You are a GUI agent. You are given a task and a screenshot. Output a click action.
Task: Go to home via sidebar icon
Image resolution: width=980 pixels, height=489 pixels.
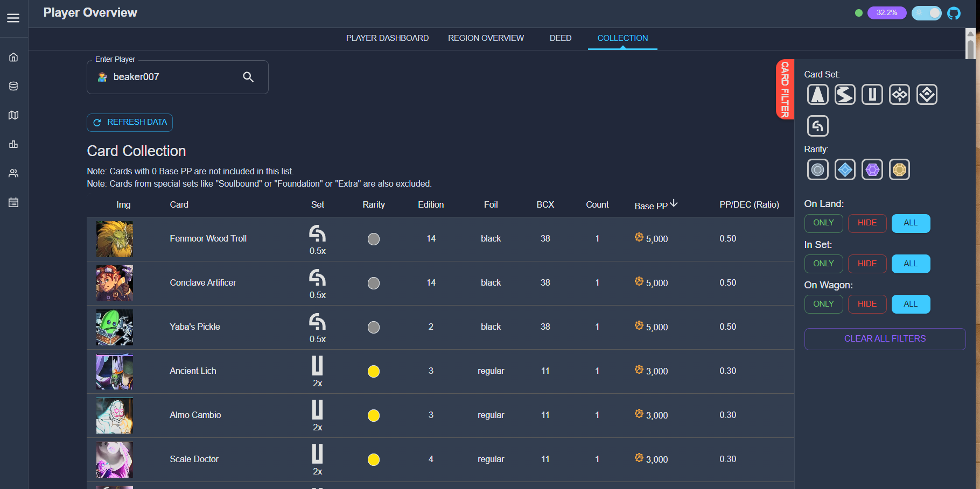[x=13, y=57]
